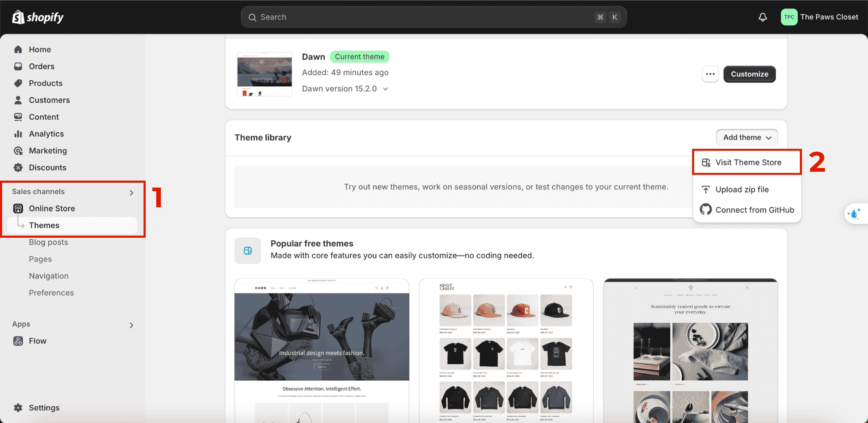The width and height of the screenshot is (868, 423).
Task: Click into the Search field
Action: [434, 17]
